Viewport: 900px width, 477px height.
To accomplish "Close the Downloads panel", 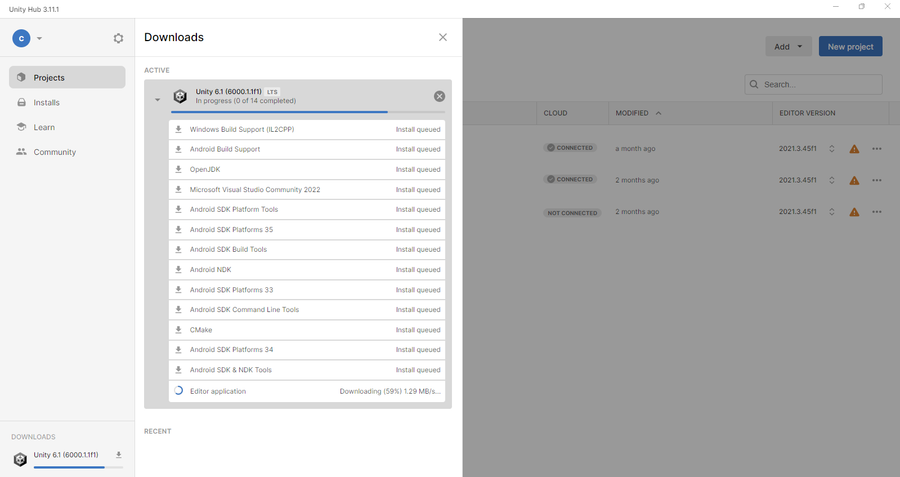I will tap(443, 37).
